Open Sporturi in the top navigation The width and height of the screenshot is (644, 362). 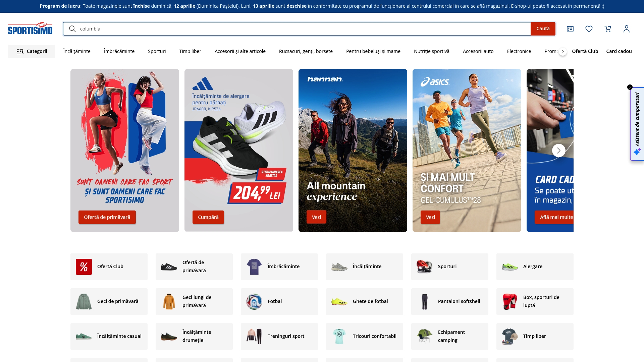tap(157, 51)
